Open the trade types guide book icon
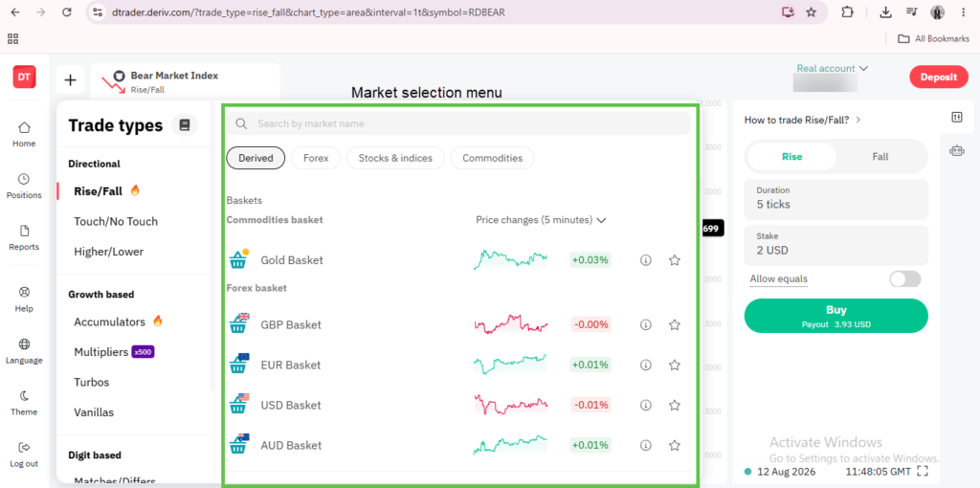 pos(185,125)
